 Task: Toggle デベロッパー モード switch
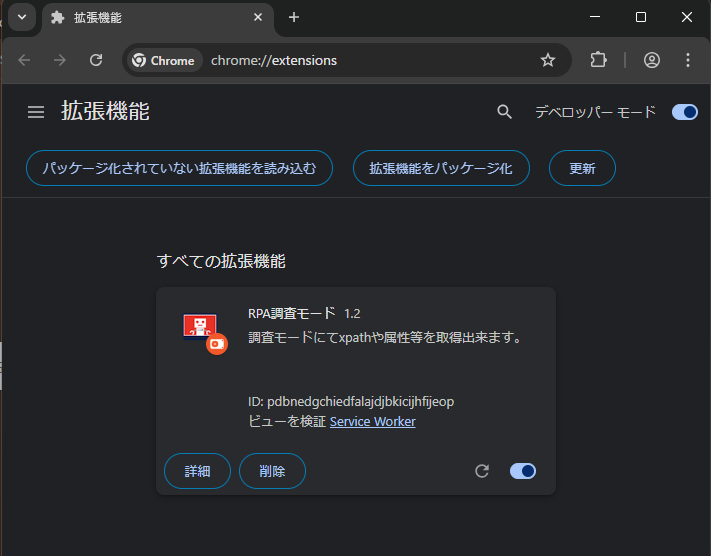tap(685, 112)
